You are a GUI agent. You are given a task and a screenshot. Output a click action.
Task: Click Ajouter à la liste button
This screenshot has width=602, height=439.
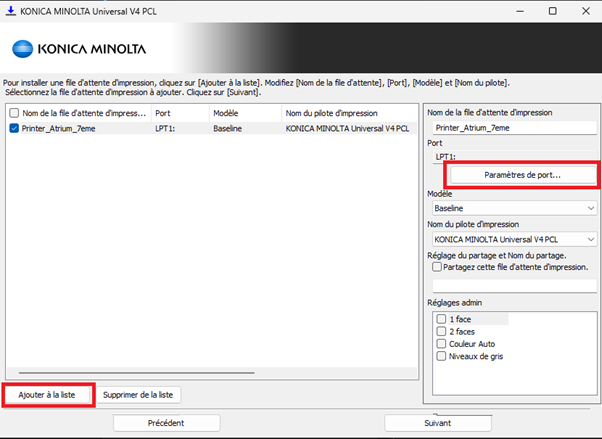(47, 394)
